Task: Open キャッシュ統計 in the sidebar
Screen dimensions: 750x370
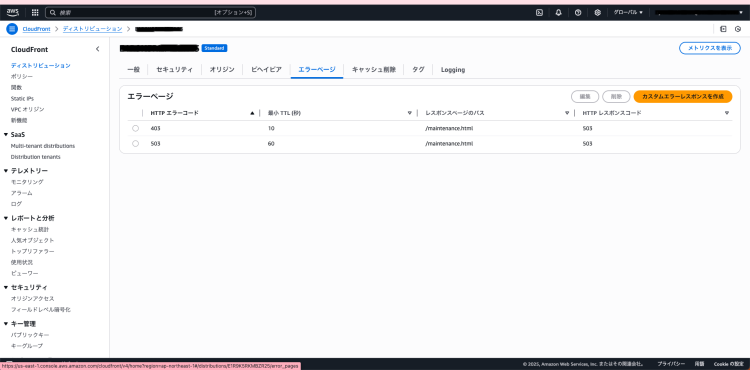Action: point(30,229)
